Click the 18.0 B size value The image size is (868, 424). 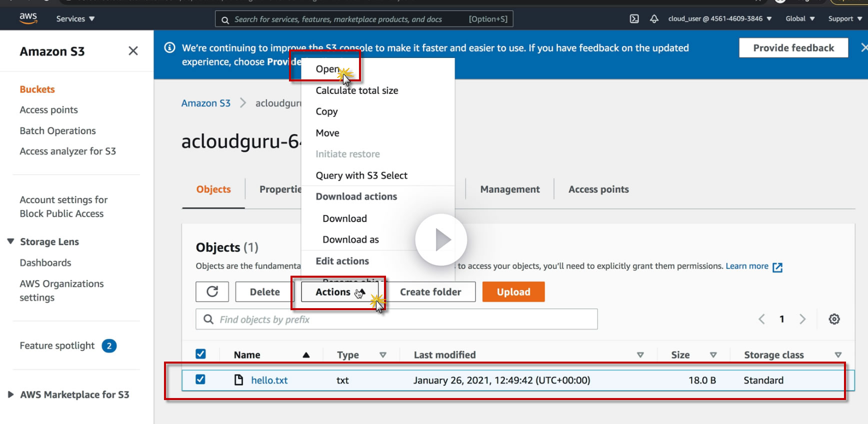[702, 380]
